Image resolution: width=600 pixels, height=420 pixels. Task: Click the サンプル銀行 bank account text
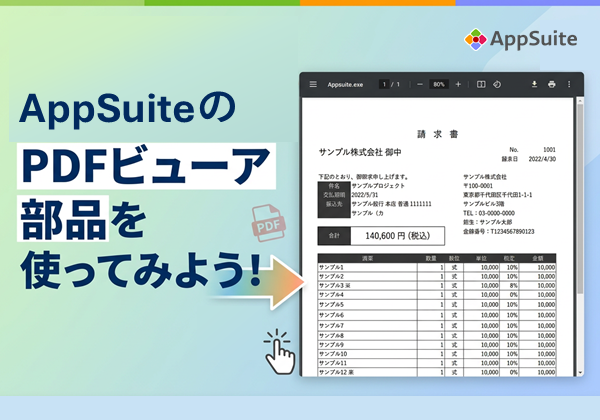point(391,204)
